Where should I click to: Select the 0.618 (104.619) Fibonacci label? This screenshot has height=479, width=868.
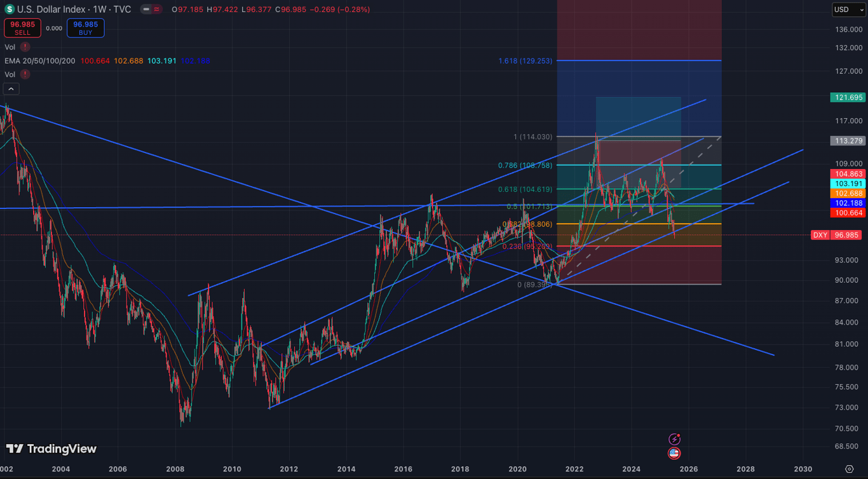click(526, 189)
